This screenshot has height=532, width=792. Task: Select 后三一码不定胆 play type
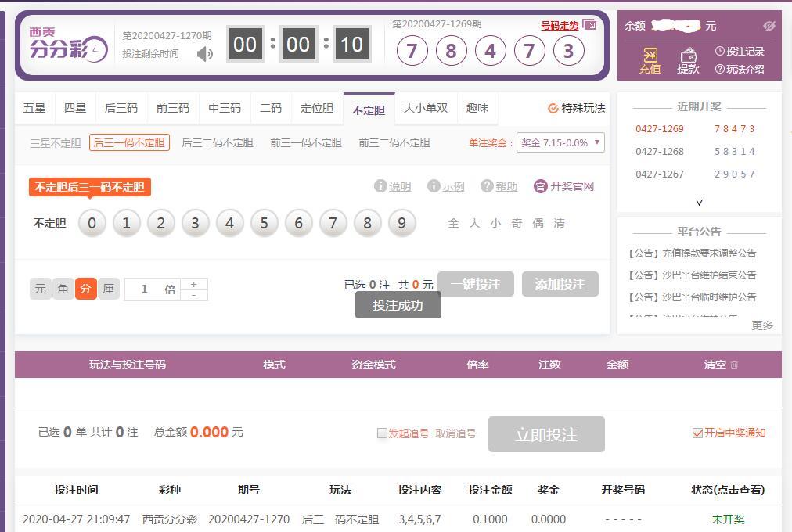129,143
